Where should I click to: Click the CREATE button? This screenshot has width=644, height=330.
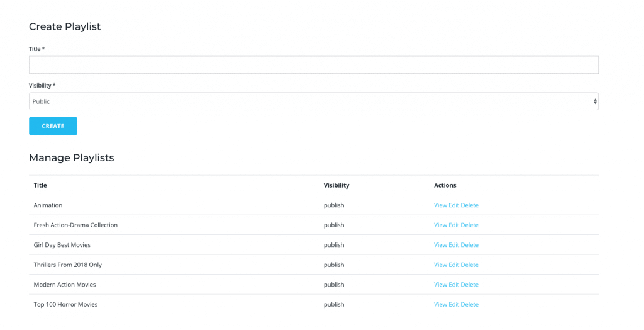pos(53,126)
